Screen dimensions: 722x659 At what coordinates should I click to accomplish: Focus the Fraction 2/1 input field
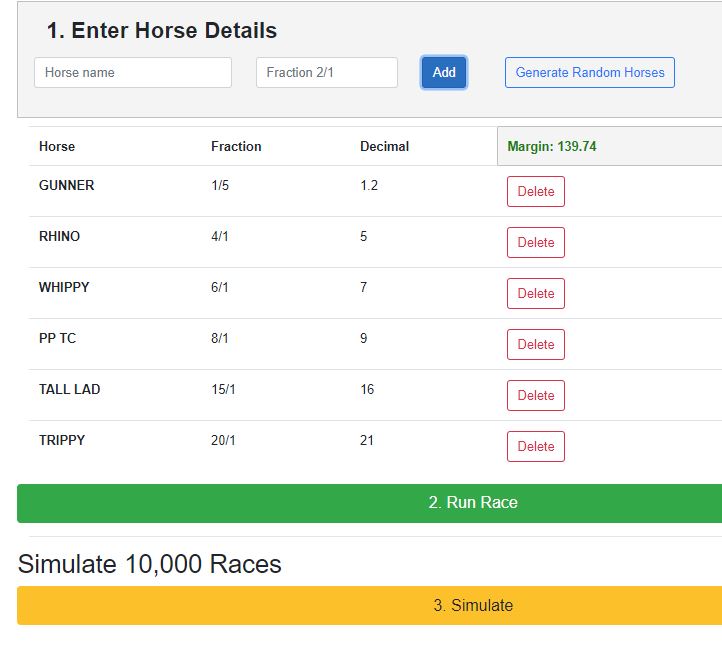[327, 72]
